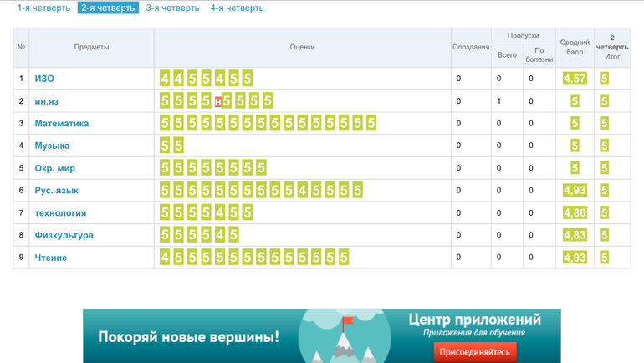This screenshot has width=644, height=363.
Task: Click the 4,57 average score for ИЗО
Action: [575, 79]
